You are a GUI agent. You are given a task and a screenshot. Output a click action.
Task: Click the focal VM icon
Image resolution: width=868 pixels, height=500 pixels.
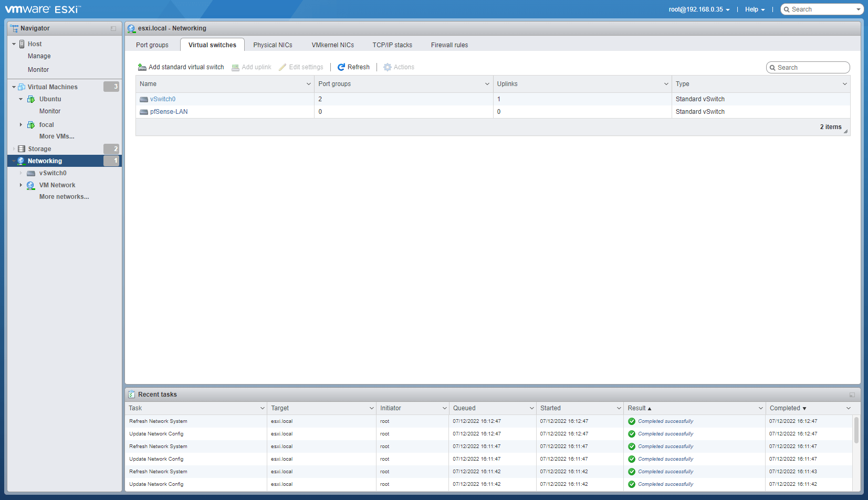pos(31,125)
